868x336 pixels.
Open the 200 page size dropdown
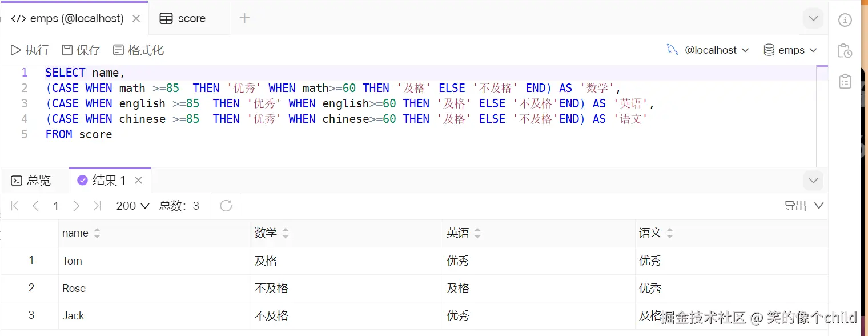(132, 206)
